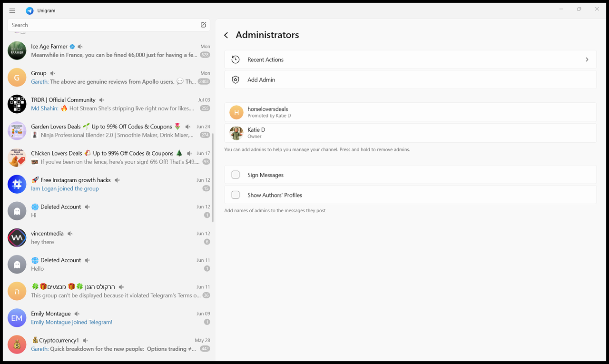This screenshot has height=364, width=609.
Task: Click the H avatar of horseloversdeals
Action: coord(236,112)
